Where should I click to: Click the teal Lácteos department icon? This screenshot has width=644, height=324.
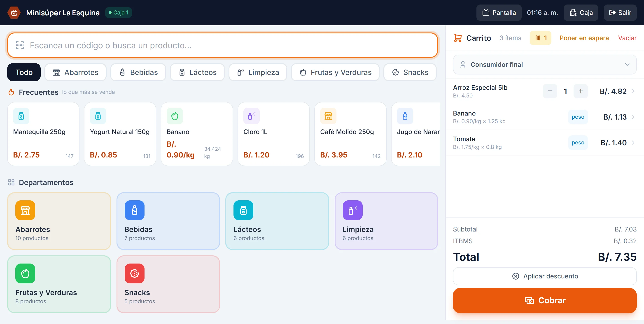243,210
